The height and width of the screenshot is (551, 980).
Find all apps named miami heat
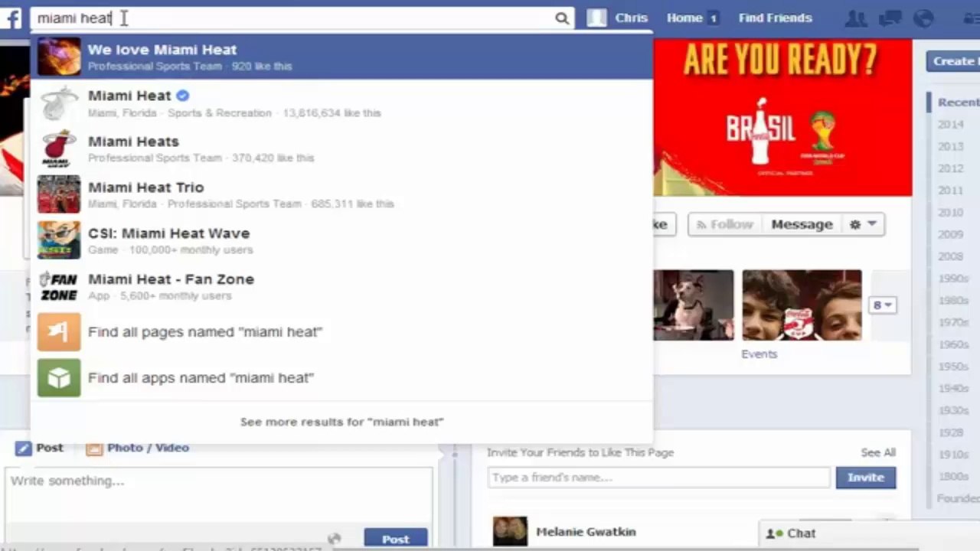point(341,378)
